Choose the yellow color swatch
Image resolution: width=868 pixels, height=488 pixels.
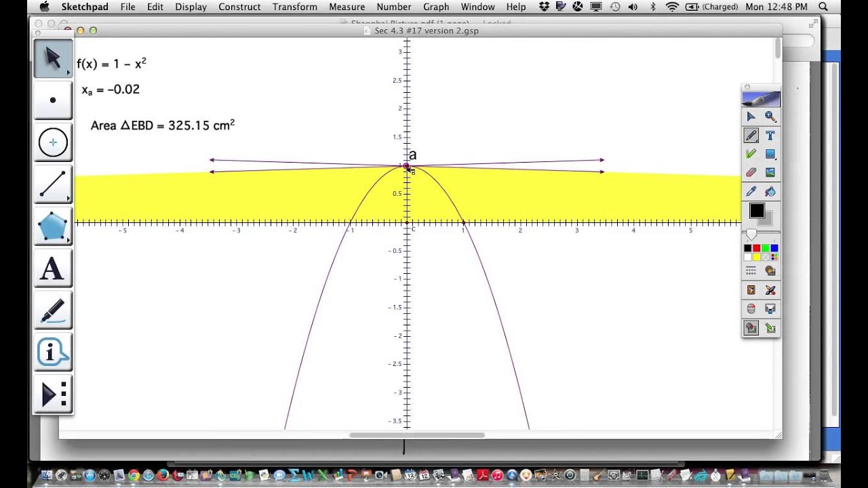pyautogui.click(x=757, y=257)
